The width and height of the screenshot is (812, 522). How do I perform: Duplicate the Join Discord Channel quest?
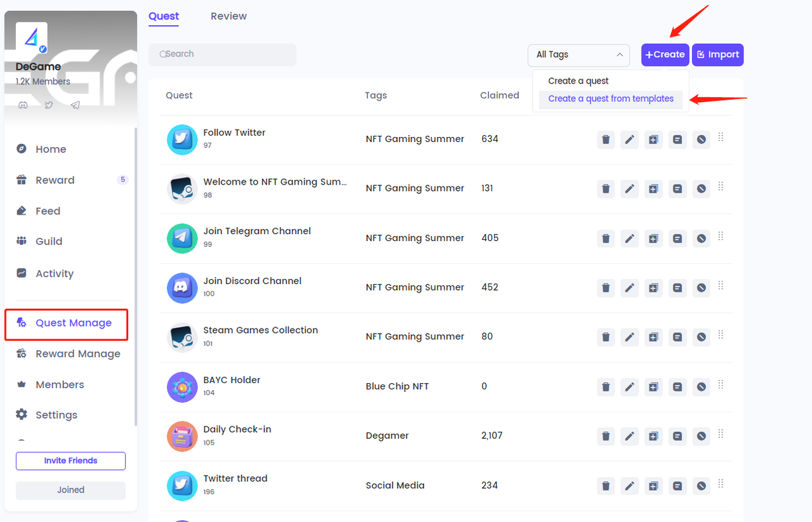pyautogui.click(x=653, y=288)
